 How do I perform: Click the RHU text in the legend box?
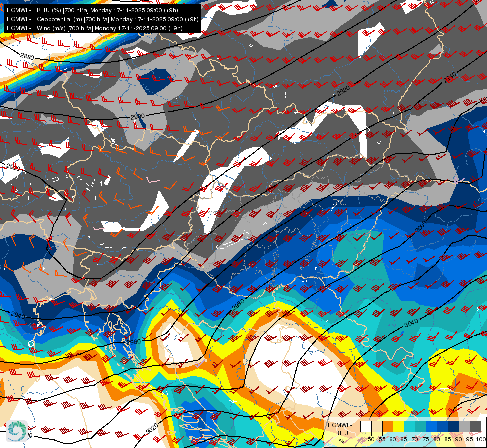[342, 433]
